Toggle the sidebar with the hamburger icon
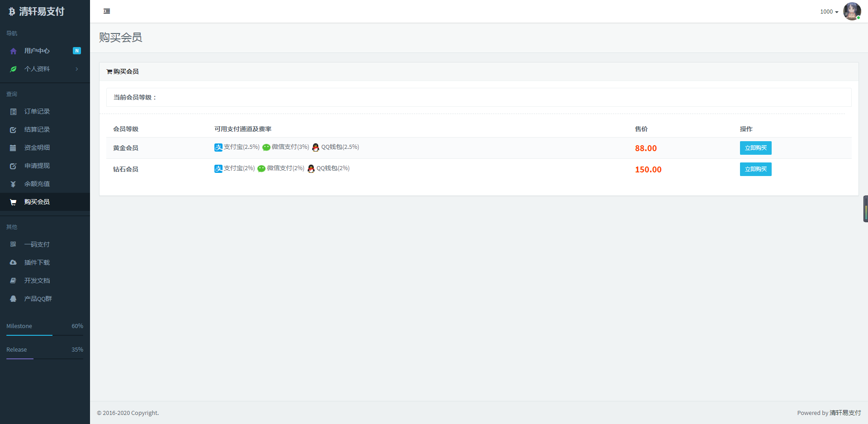 107,11
